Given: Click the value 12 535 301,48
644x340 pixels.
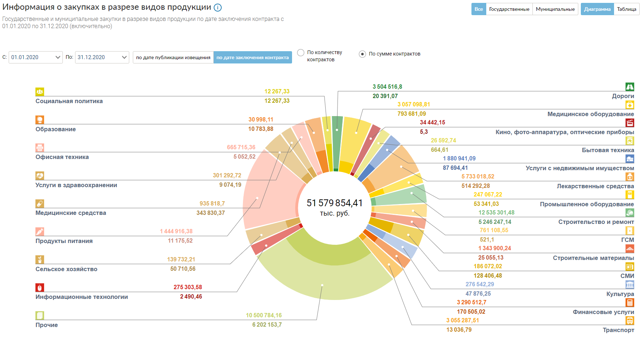Looking at the screenshot, I should coord(496,213).
